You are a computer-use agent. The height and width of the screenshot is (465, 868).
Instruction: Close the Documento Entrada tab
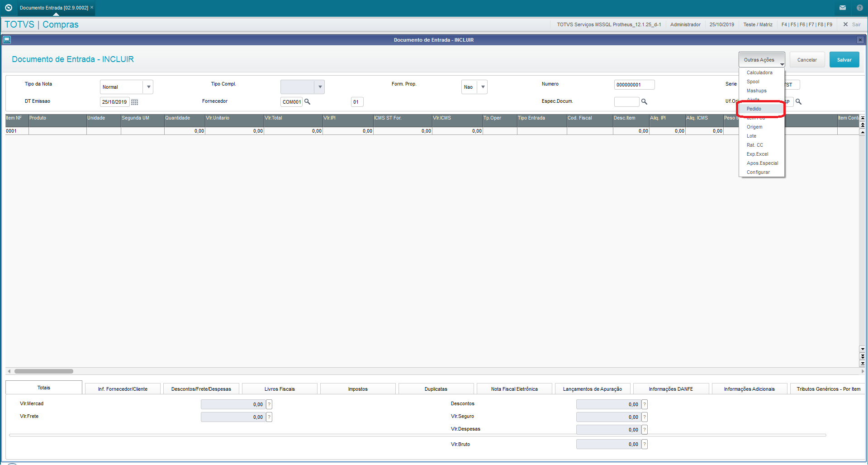pos(92,7)
